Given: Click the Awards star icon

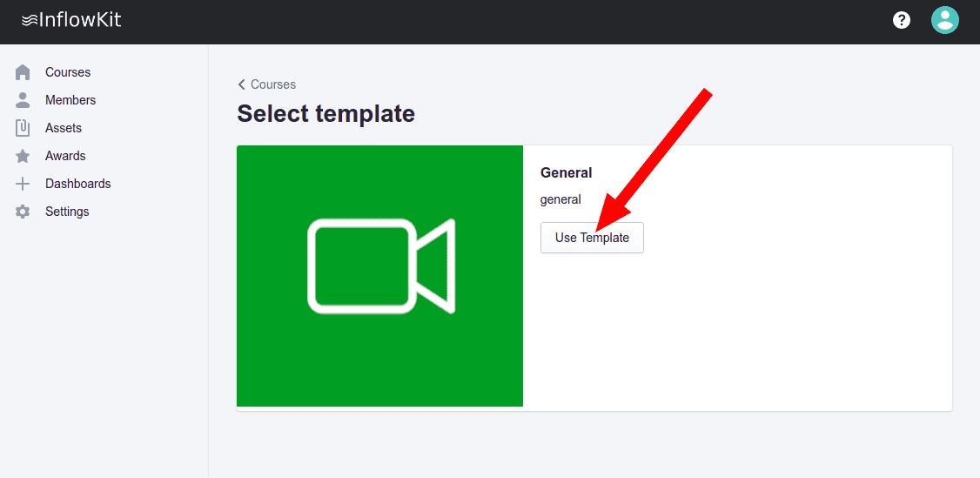Looking at the screenshot, I should point(23,156).
